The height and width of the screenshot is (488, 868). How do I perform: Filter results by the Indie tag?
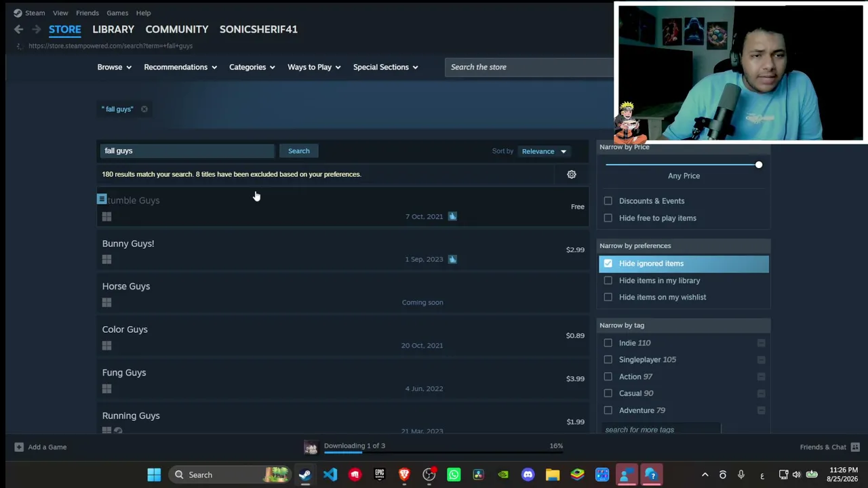608,343
